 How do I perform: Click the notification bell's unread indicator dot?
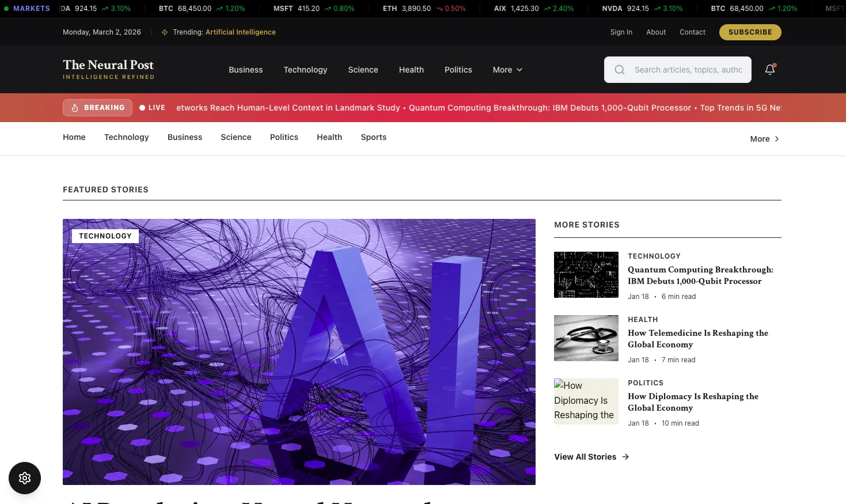pyautogui.click(x=775, y=65)
